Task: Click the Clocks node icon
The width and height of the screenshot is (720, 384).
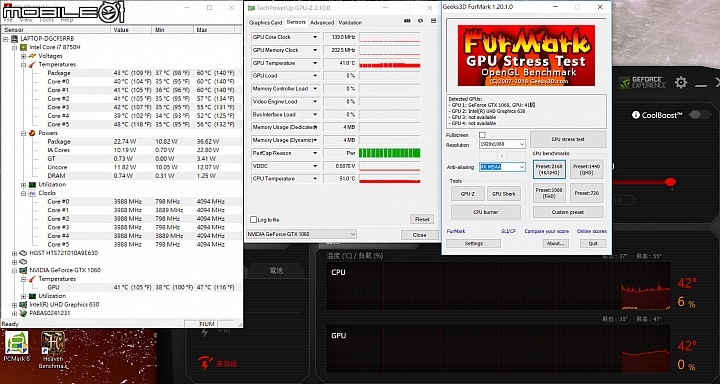Action: click(32, 193)
